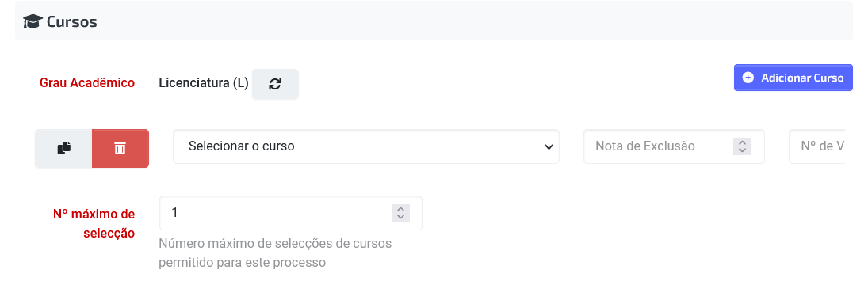
Task: Decrease Nota de Exclusão with the down arrow
Action: [742, 150]
